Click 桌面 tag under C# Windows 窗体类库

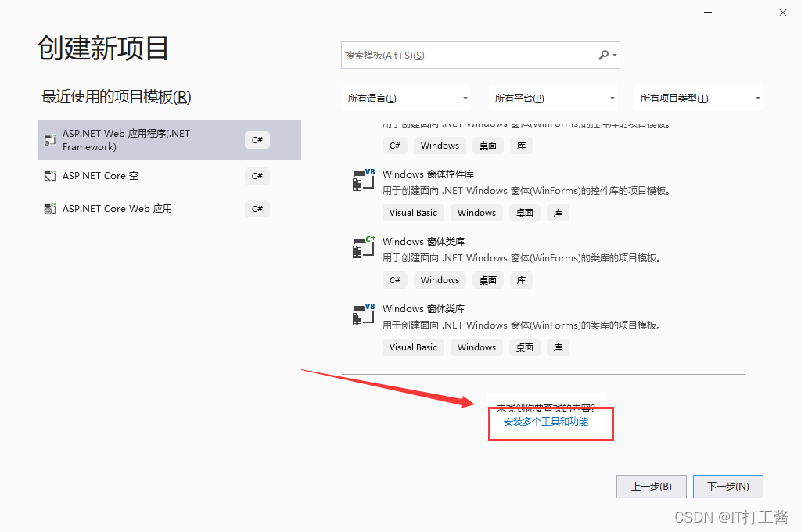click(488, 280)
